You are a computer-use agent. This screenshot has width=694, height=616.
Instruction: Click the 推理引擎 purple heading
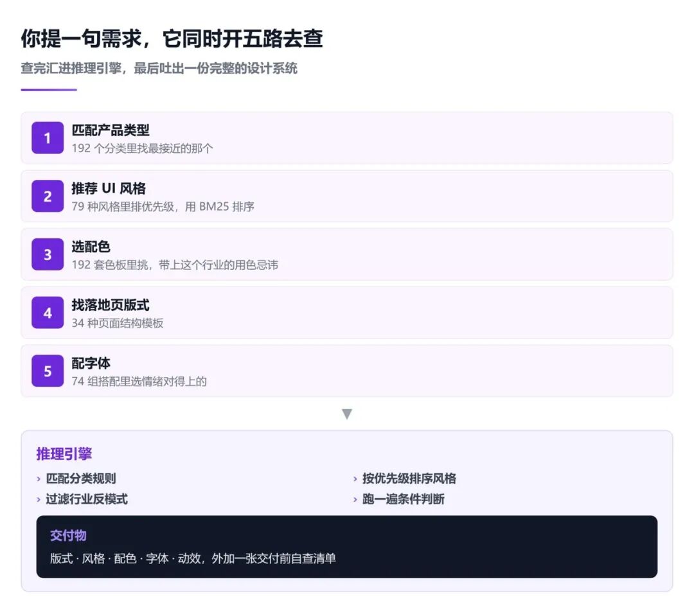(64, 454)
